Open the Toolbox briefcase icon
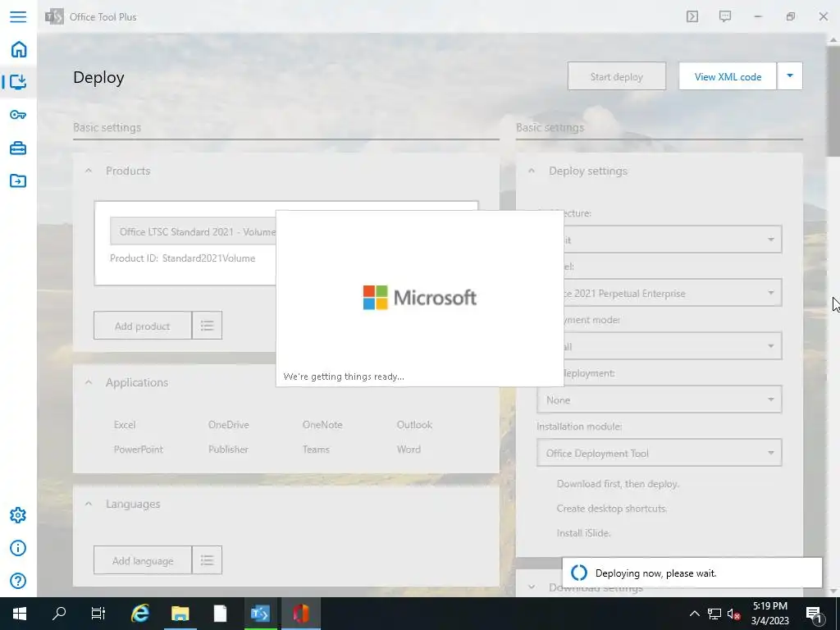Viewport: 840px width, 630px height. 18,148
